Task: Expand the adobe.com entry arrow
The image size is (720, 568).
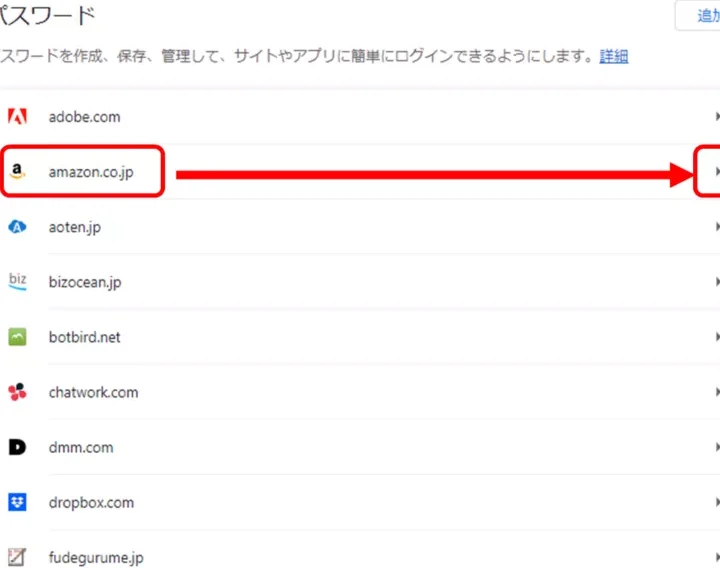Action: coord(716,117)
